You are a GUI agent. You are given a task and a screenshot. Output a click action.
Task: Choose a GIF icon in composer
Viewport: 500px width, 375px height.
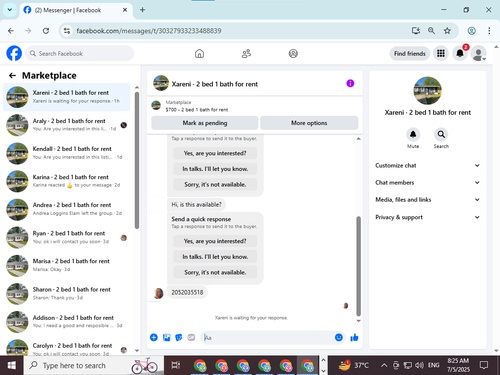click(191, 338)
